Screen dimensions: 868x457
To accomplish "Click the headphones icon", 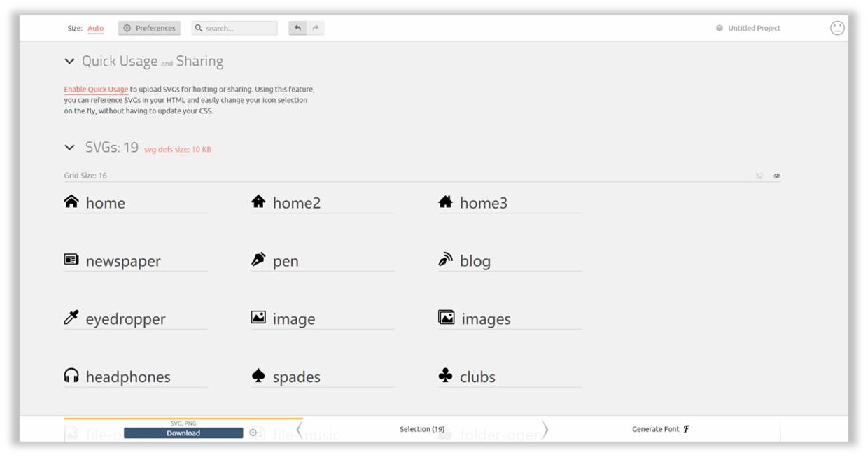I will 71,376.
